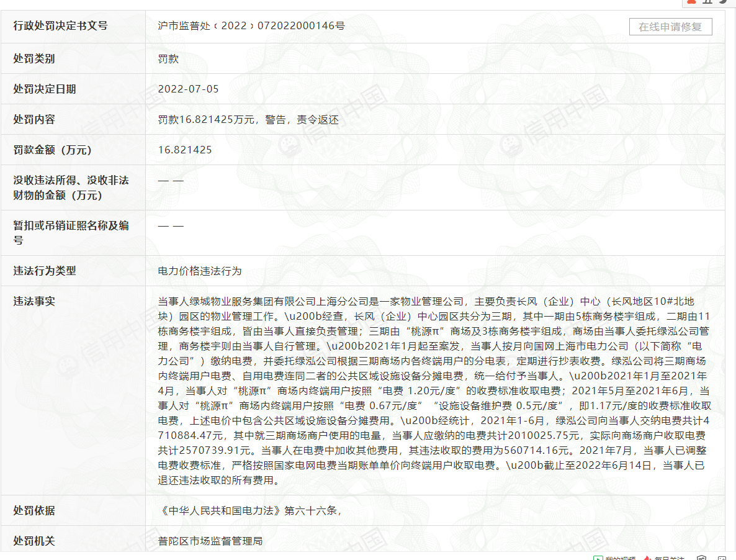Click the crescent moon icon at top-right
Viewport: 736px width, 560px height.
click(723, 2)
